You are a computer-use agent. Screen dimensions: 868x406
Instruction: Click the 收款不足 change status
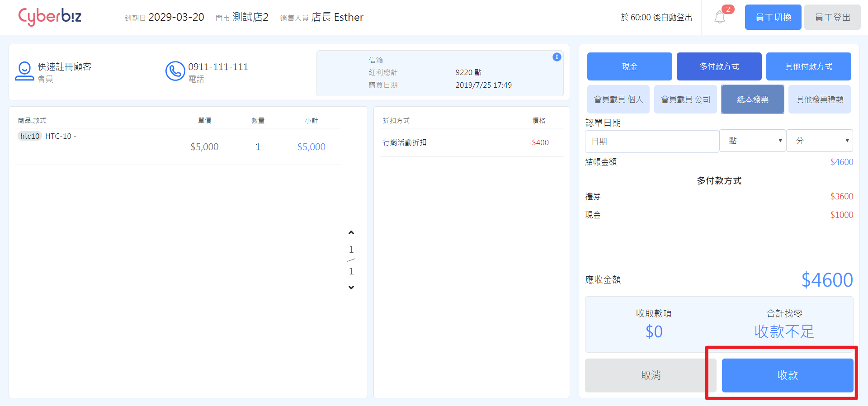pyautogui.click(x=784, y=332)
